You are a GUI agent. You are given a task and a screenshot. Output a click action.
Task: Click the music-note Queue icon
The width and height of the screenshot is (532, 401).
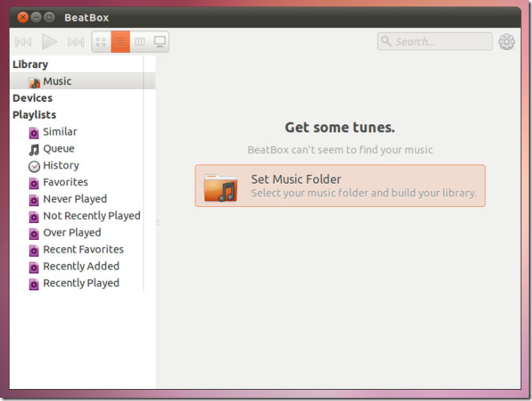pos(34,149)
